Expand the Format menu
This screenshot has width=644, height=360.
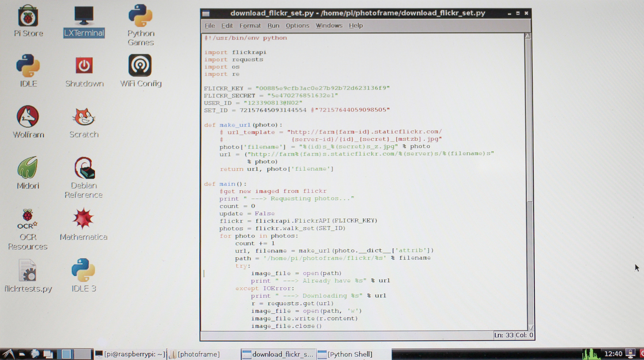tap(250, 25)
